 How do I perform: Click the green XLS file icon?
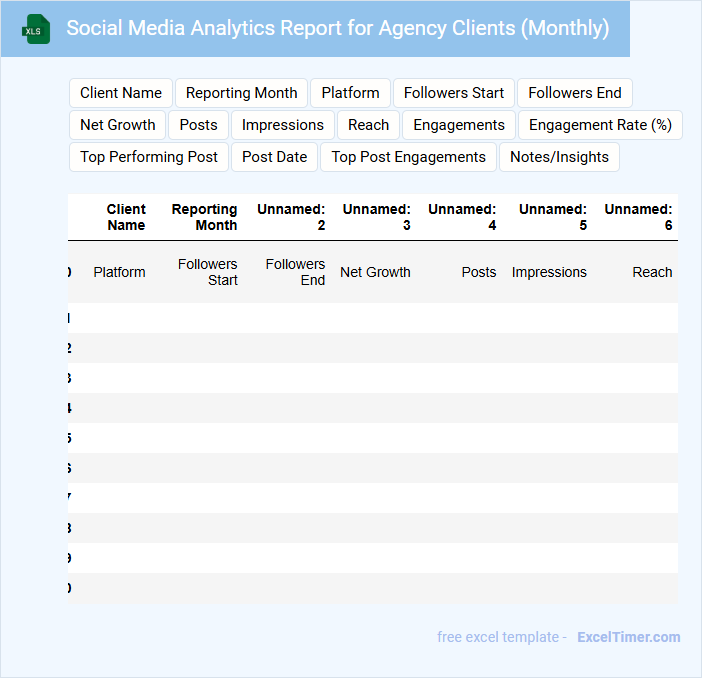[37, 29]
